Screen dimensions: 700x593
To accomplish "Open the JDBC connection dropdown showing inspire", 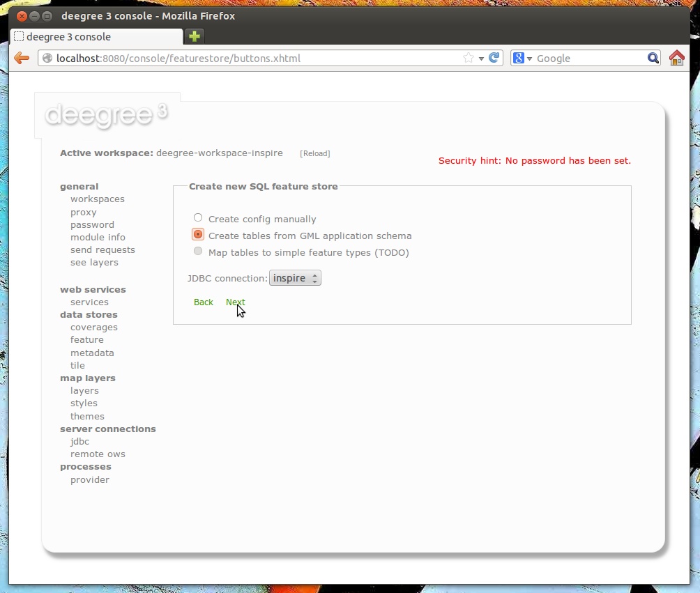I will point(294,277).
